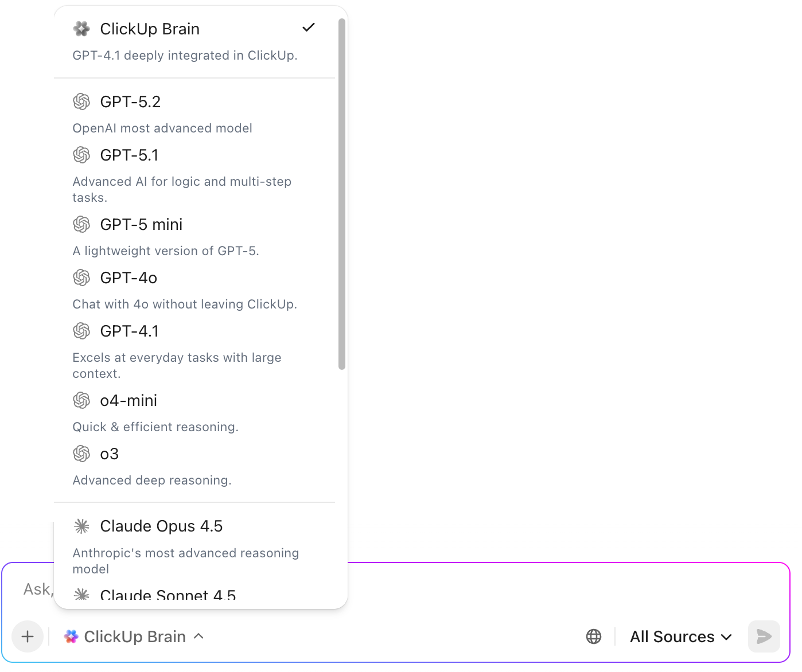802x672 pixels.
Task: Click the ClickUp Brain flower icon in the list
Action: [81, 28]
